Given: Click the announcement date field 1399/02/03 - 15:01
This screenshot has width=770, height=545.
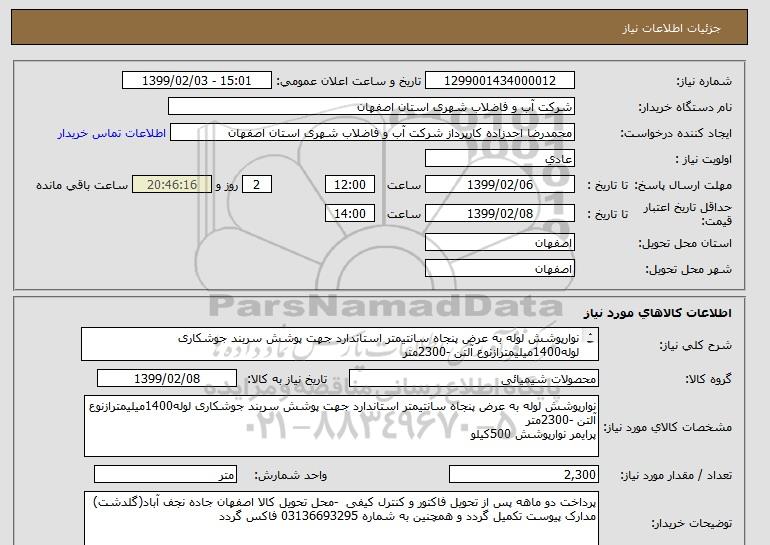Looking at the screenshot, I should pos(196,81).
